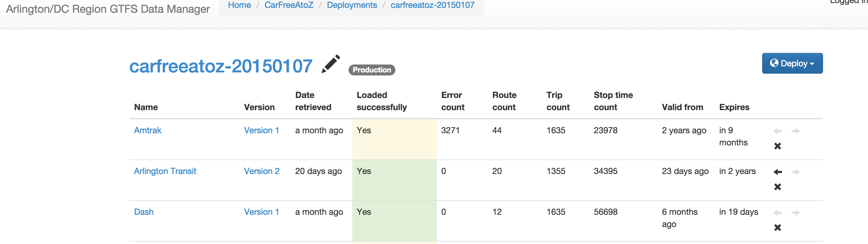Open CarFreeAtoZ breadcrumb link
This screenshot has height=244, width=868.
point(289,5)
